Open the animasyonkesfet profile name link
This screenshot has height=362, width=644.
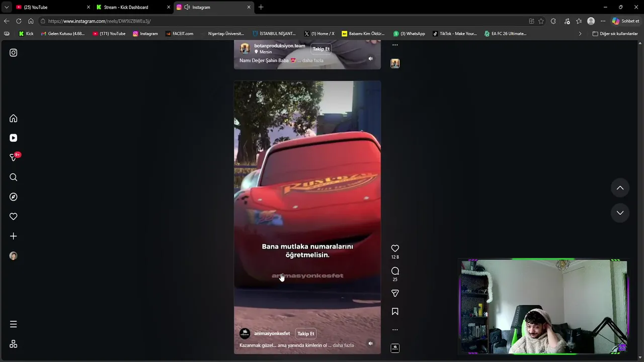coord(272,334)
